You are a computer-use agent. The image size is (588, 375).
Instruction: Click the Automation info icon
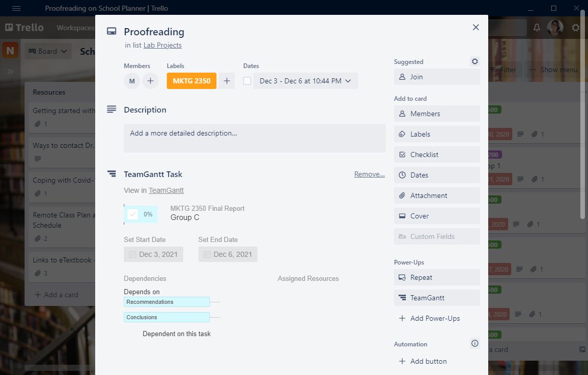pos(474,343)
